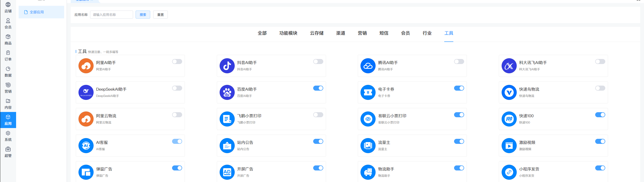Open the 系统 sidebar section
The width and height of the screenshot is (644, 182).
[x=8, y=136]
